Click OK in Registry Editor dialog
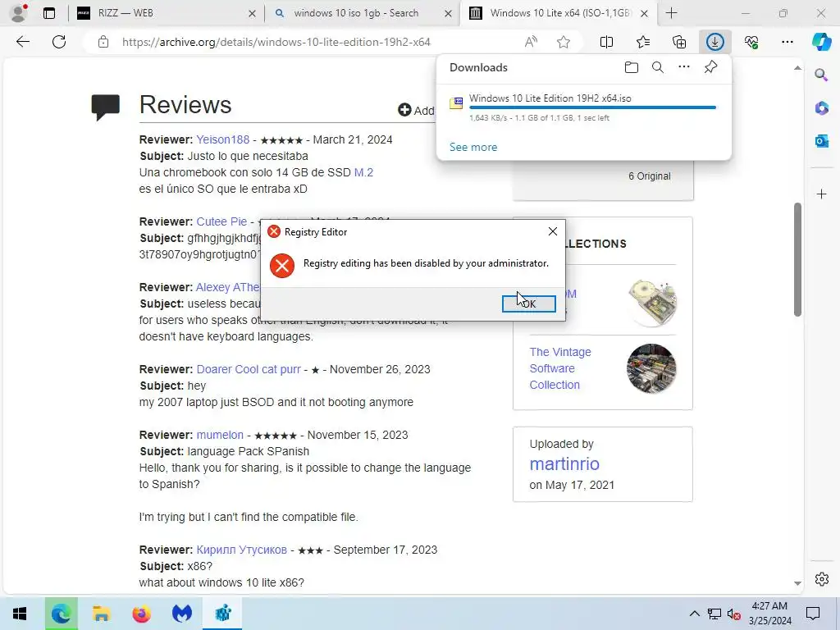Viewport: 840px width, 630px height. pyautogui.click(x=528, y=304)
